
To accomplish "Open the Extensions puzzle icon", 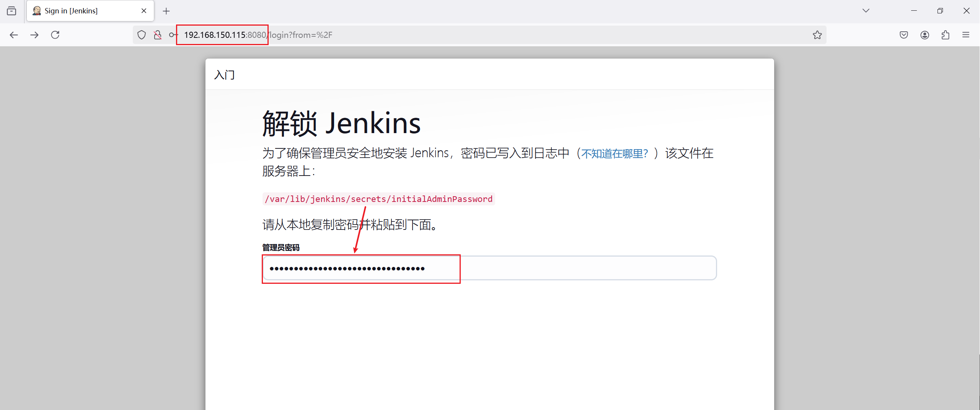I will click(945, 35).
